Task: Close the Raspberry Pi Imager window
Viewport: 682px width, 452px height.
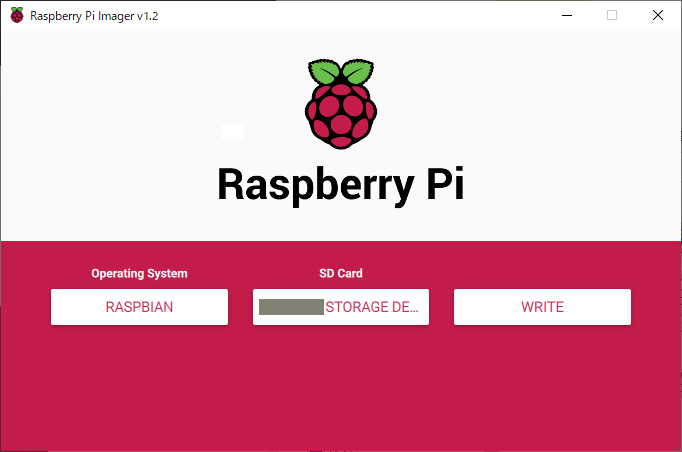Action: (658, 15)
